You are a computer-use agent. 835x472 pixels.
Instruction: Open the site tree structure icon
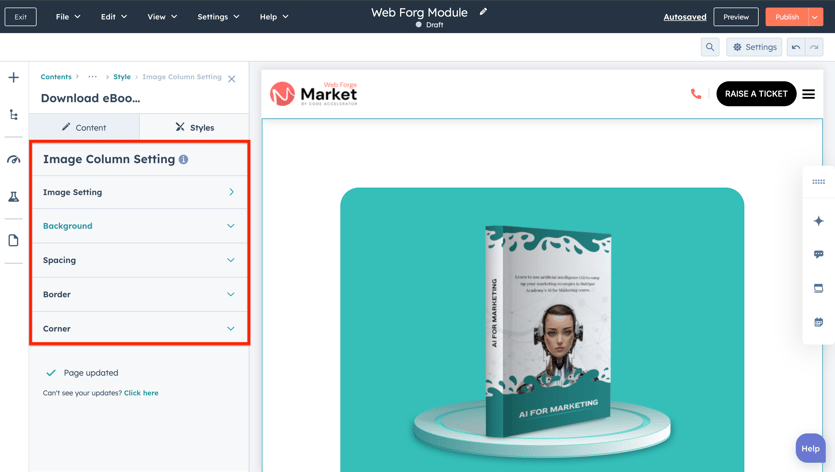click(x=14, y=115)
